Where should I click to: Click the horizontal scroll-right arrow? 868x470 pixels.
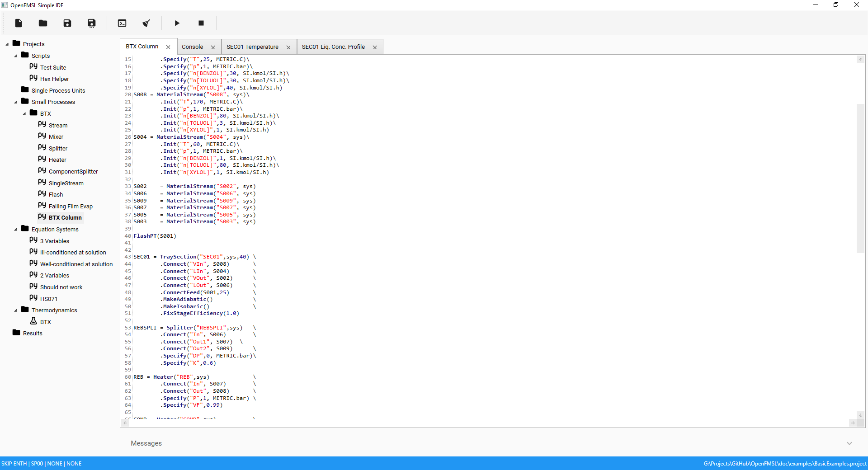point(853,423)
